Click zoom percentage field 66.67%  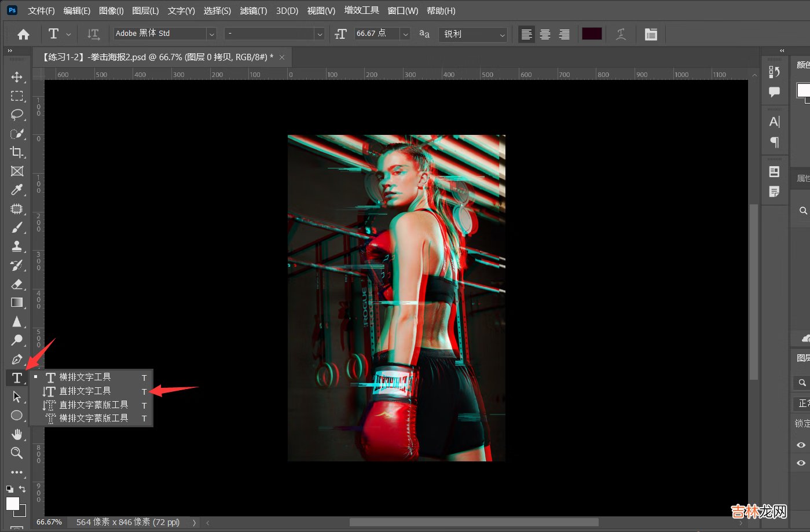[49, 522]
